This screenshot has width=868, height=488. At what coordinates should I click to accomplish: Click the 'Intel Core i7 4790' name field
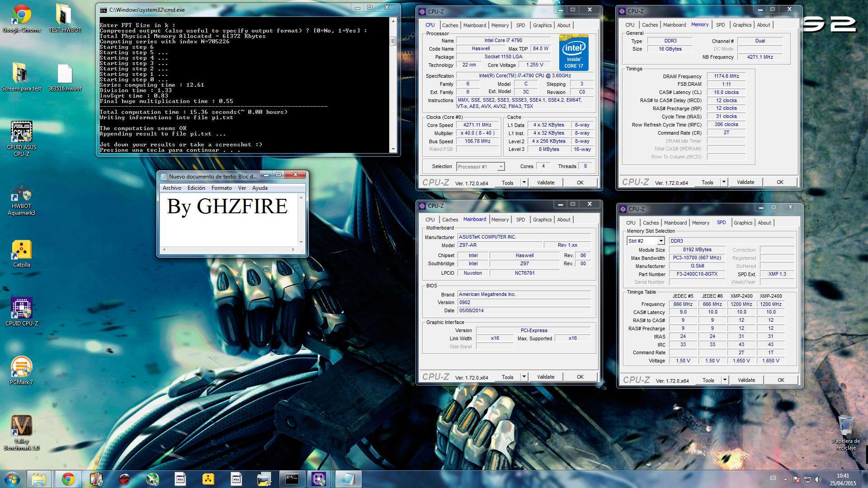(x=503, y=40)
